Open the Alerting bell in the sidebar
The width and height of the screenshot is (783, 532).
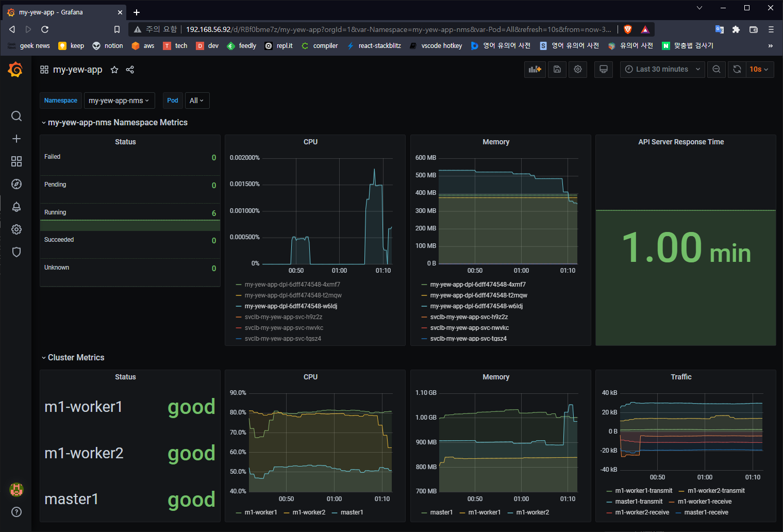point(16,207)
